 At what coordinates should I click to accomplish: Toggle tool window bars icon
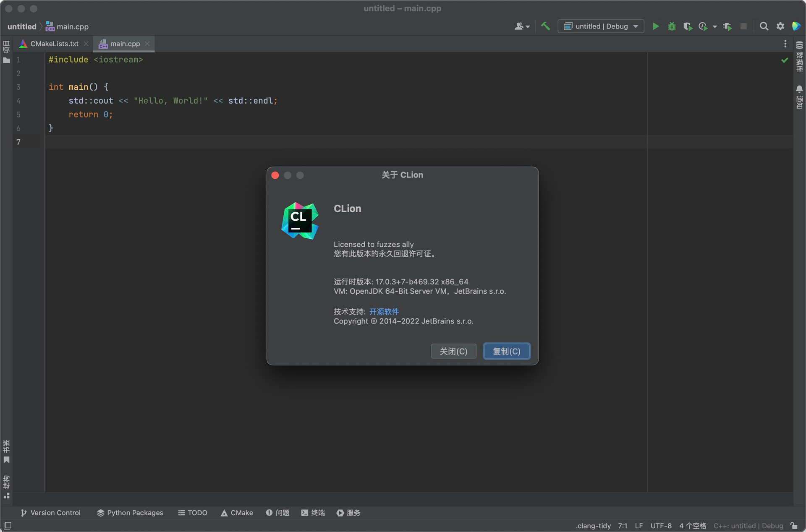point(7,526)
